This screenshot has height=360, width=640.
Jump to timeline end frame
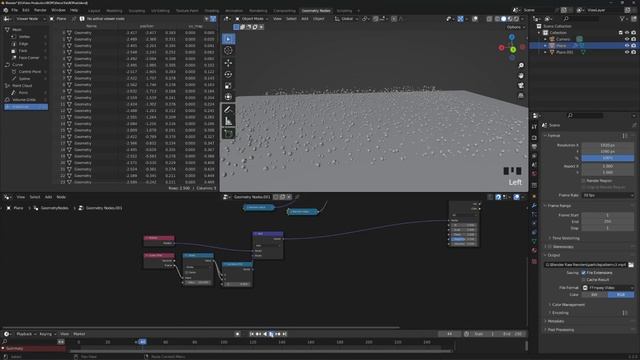tap(285, 334)
